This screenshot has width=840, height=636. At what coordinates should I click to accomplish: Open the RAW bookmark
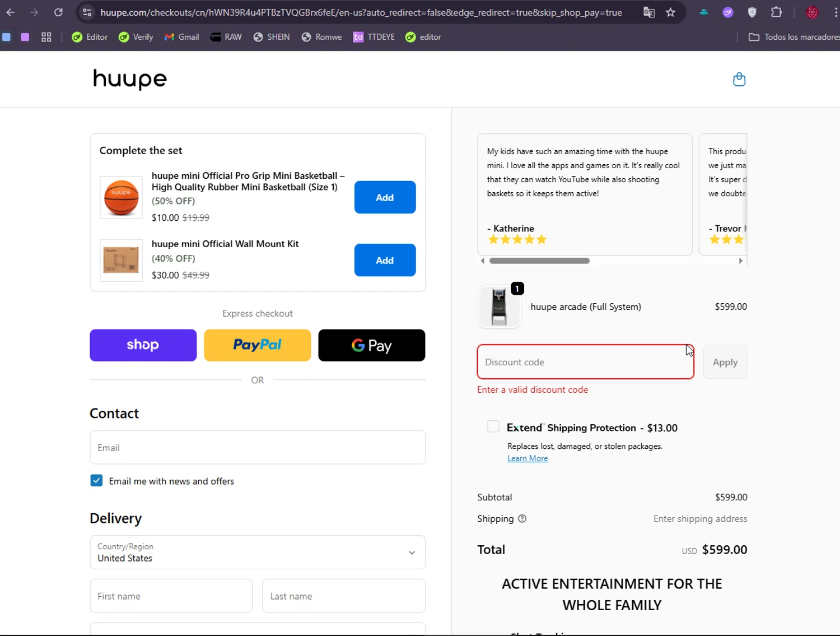click(x=226, y=37)
